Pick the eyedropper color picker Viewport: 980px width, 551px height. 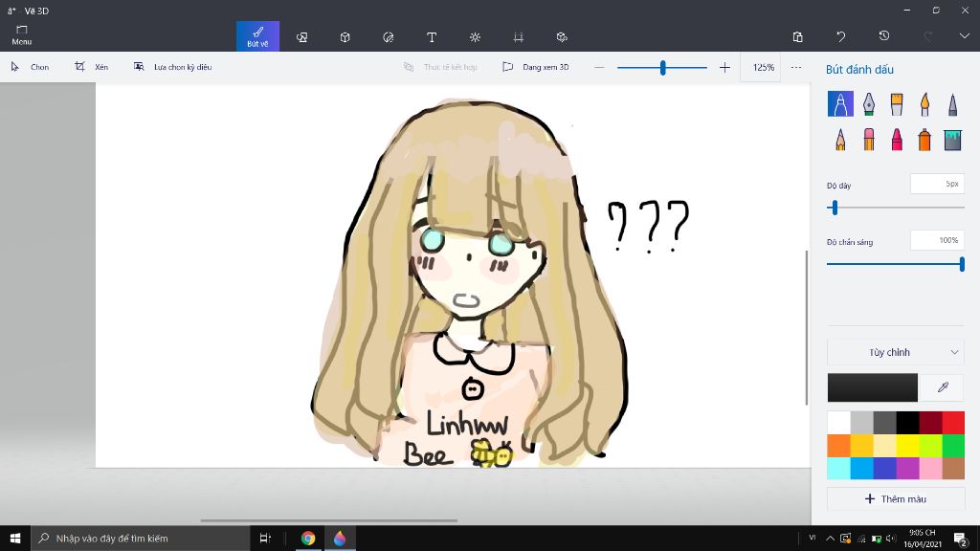coord(943,387)
